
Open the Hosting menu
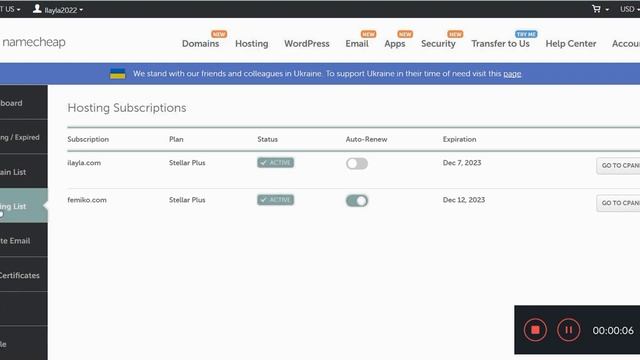pos(251,44)
